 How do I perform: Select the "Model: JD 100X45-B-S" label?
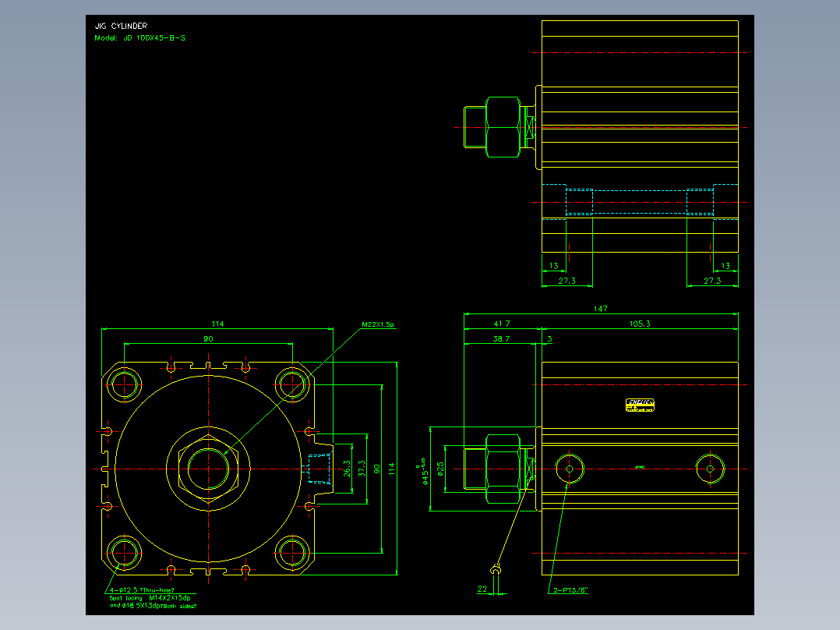[139, 38]
